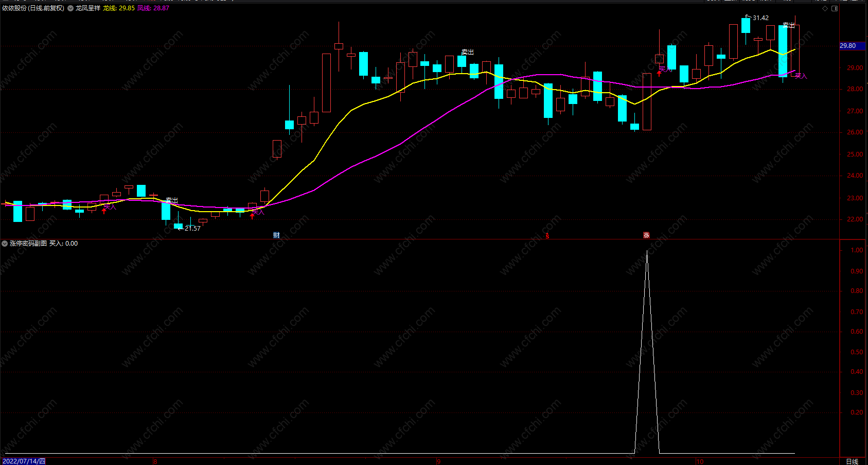Open the 涨停密码副图 sub-indicator dropdown
The image size is (868, 465).
[x=5, y=244]
